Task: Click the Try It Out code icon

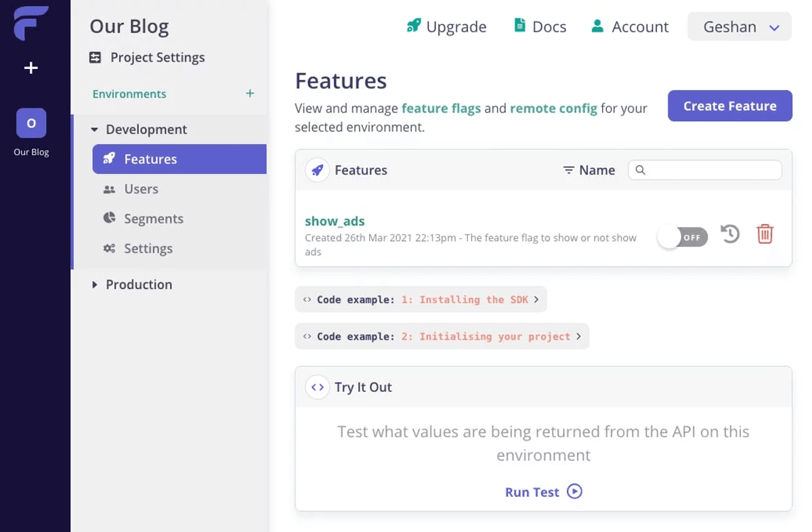Action: (x=318, y=387)
